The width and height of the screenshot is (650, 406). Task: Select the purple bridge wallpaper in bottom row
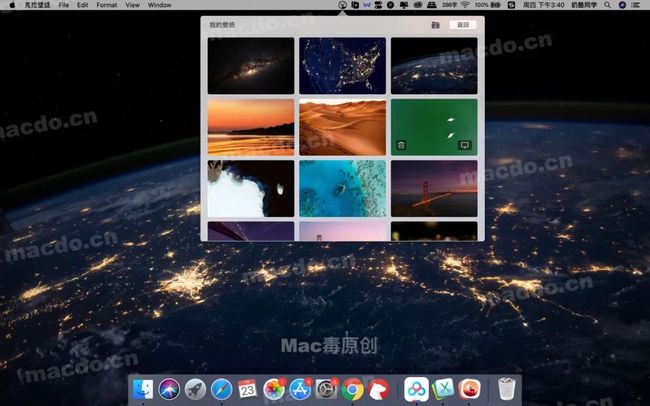click(x=251, y=231)
